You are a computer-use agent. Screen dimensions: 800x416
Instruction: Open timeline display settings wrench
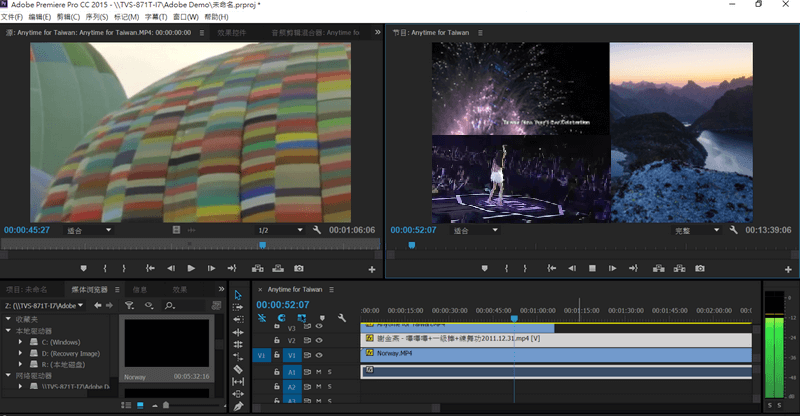(342, 318)
